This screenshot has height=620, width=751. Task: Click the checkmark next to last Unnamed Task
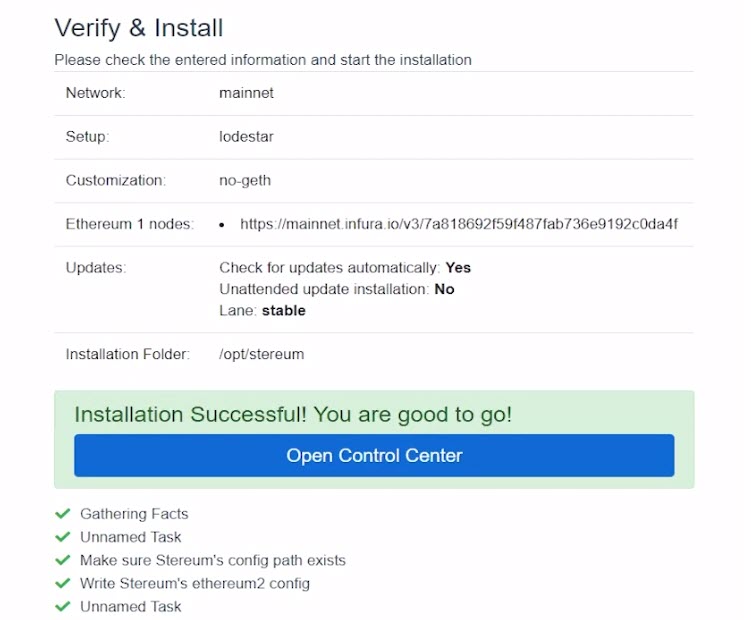63,606
